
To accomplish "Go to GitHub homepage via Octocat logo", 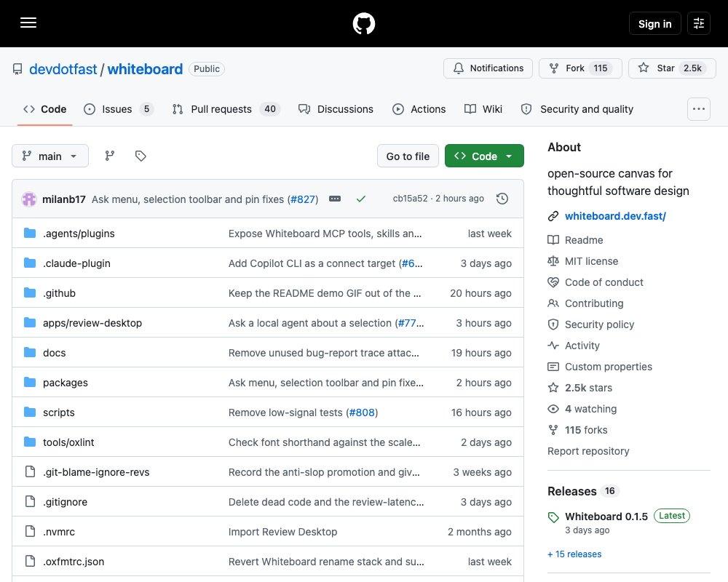I will point(363,24).
